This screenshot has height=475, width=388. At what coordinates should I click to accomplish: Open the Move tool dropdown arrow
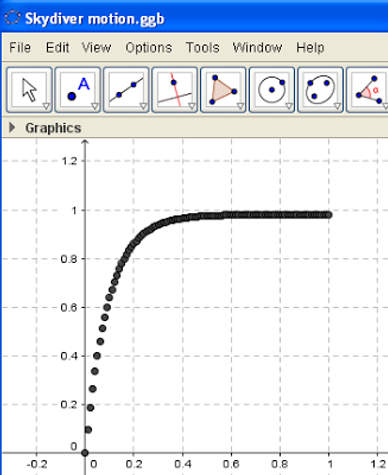tap(46, 106)
